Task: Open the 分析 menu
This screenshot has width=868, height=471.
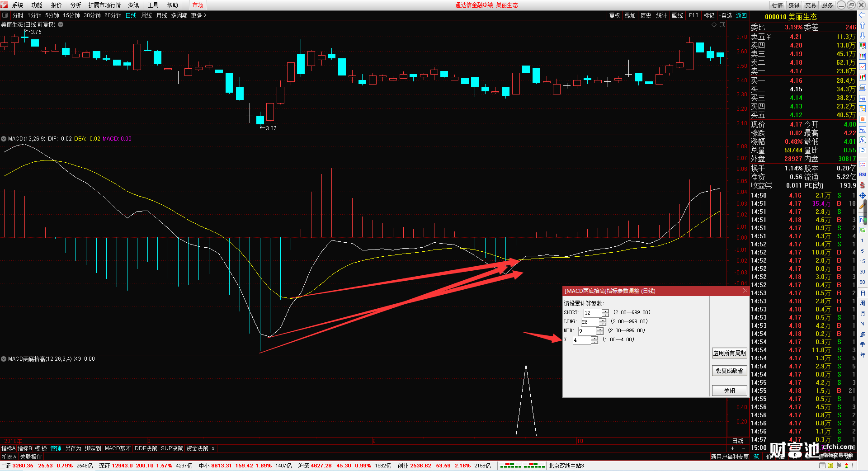Action: 76,5
